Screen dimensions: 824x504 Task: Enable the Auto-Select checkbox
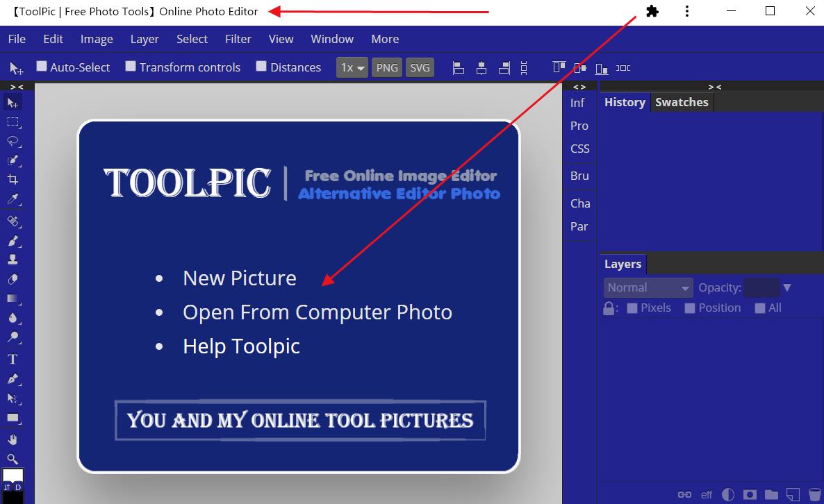point(42,66)
